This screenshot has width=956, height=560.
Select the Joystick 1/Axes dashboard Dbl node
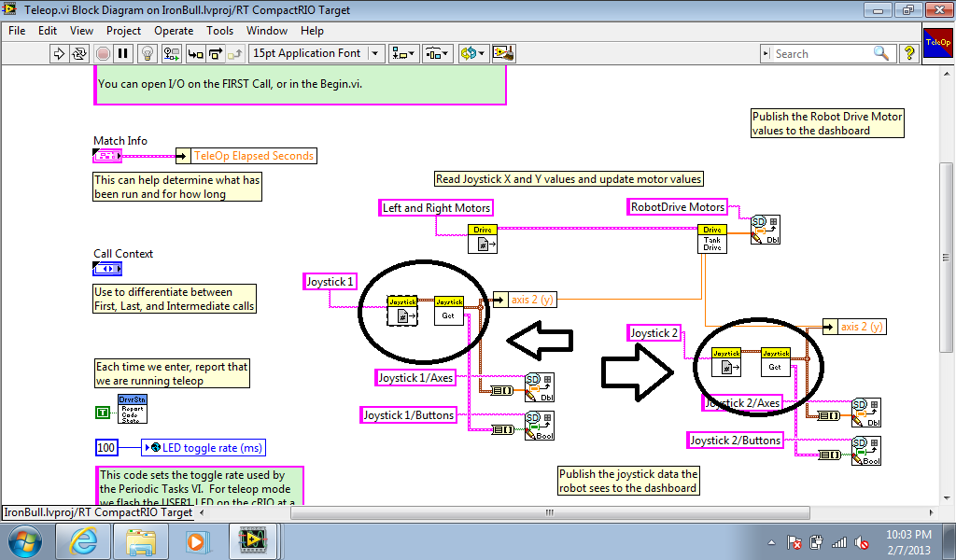(x=540, y=387)
